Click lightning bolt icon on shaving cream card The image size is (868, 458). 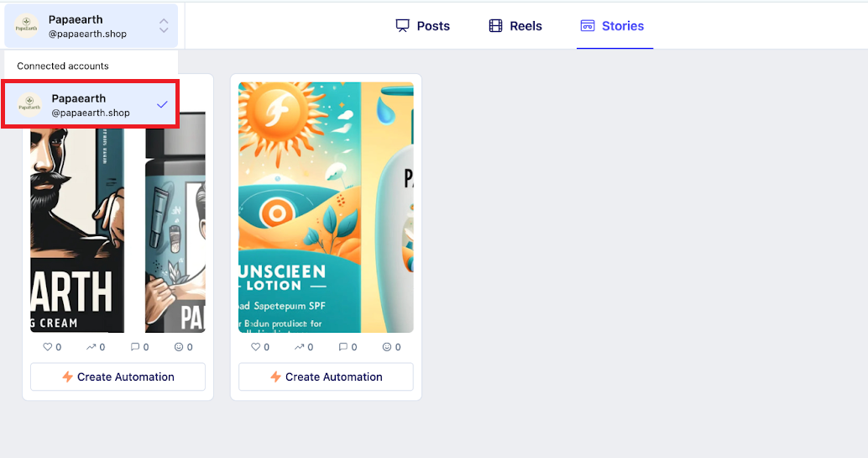click(x=67, y=377)
